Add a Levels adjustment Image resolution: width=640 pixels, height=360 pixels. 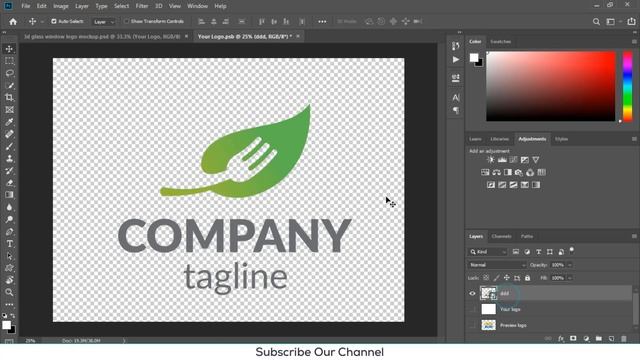(502, 160)
